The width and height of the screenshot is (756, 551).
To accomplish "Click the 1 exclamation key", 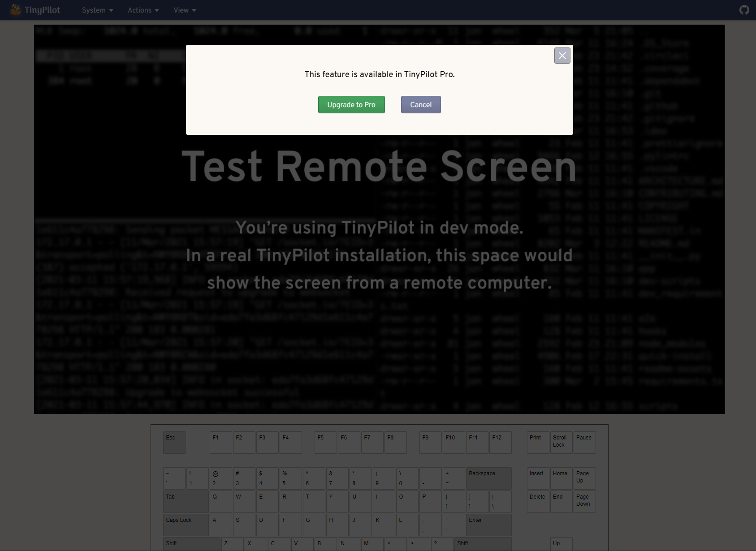I will tap(198, 478).
